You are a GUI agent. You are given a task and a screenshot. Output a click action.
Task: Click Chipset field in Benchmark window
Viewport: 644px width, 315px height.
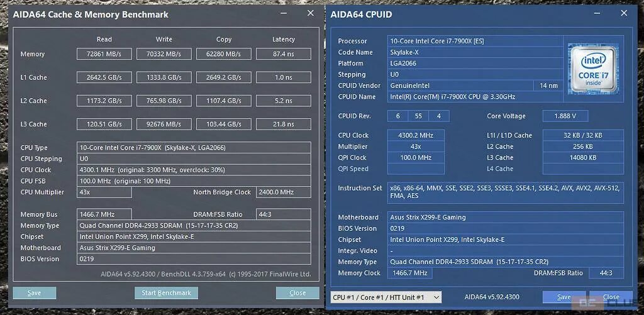click(x=194, y=236)
